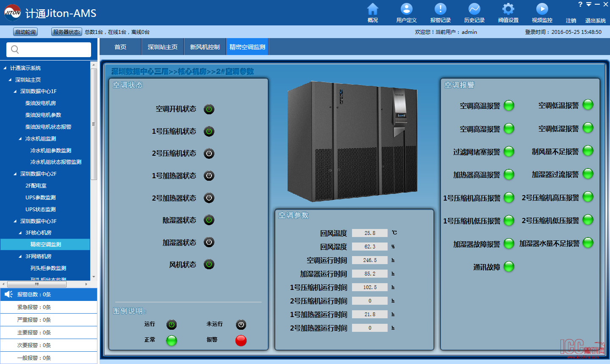Screen dimensions: 610x364
Task: Click 2号压缩机状态 power indicator
Action: tap(209, 153)
